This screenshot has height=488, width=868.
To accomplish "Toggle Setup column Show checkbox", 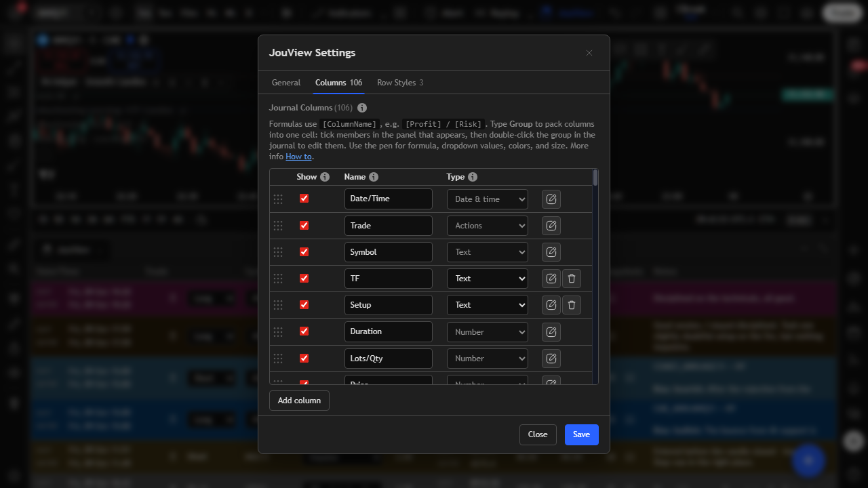I will [304, 305].
